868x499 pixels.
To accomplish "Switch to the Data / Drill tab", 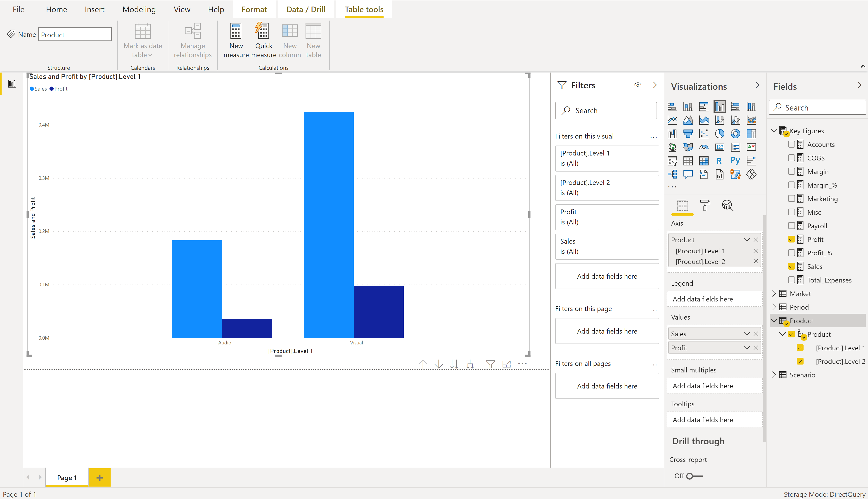I will pyautogui.click(x=306, y=9).
